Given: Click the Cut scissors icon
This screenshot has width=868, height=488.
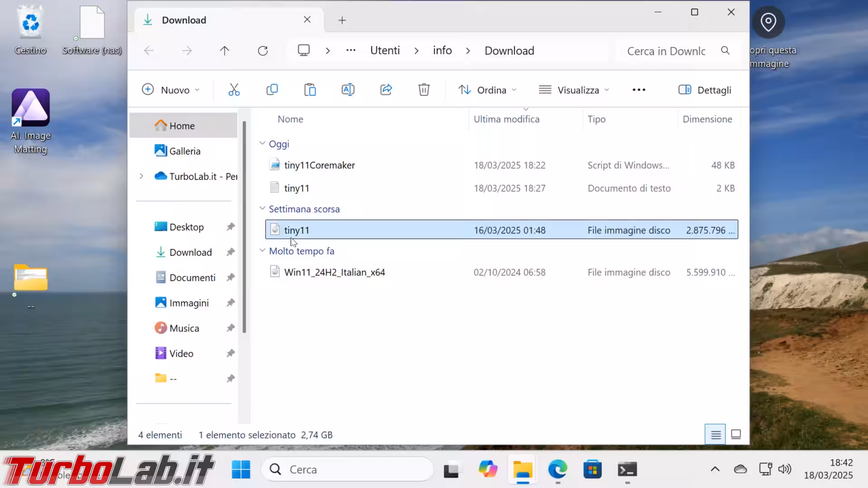Looking at the screenshot, I should [x=234, y=90].
